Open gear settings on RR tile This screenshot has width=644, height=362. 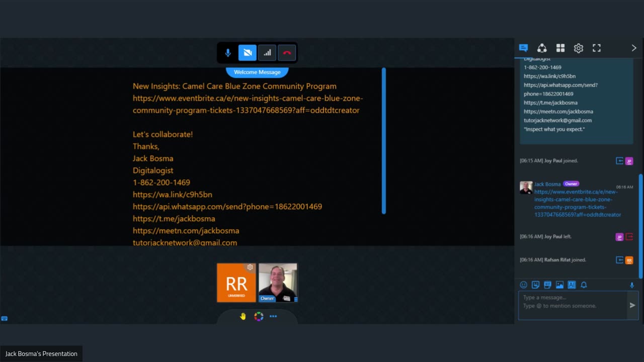point(250,267)
